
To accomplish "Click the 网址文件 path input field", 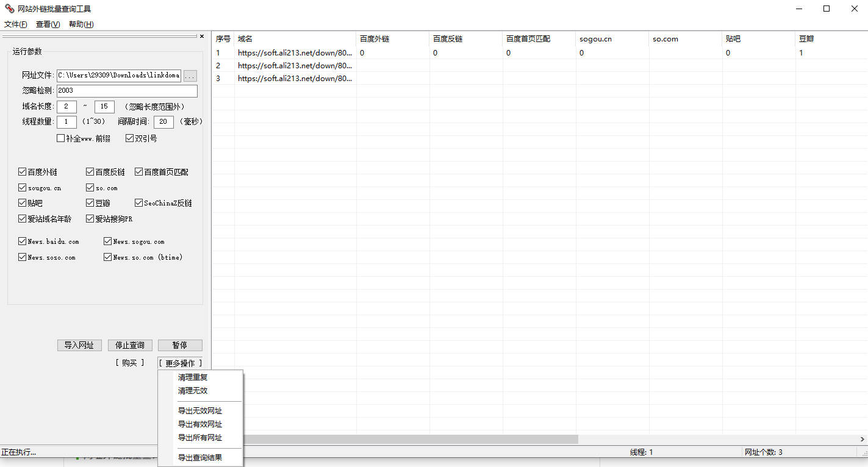I will (119, 76).
